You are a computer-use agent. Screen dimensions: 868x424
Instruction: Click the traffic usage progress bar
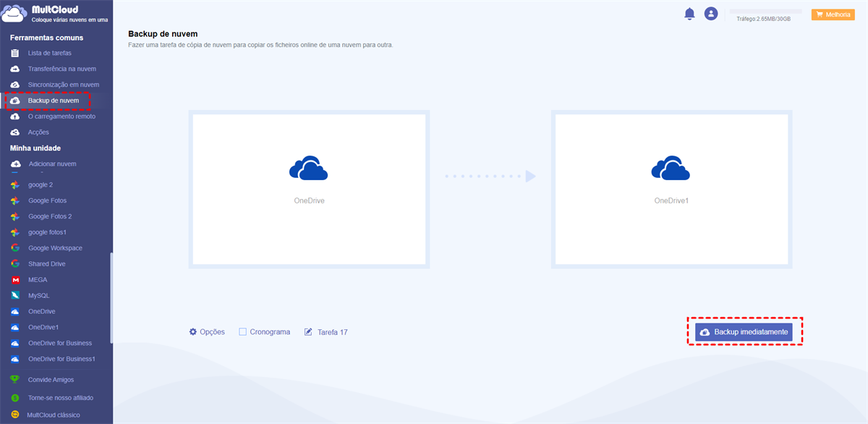point(766,12)
